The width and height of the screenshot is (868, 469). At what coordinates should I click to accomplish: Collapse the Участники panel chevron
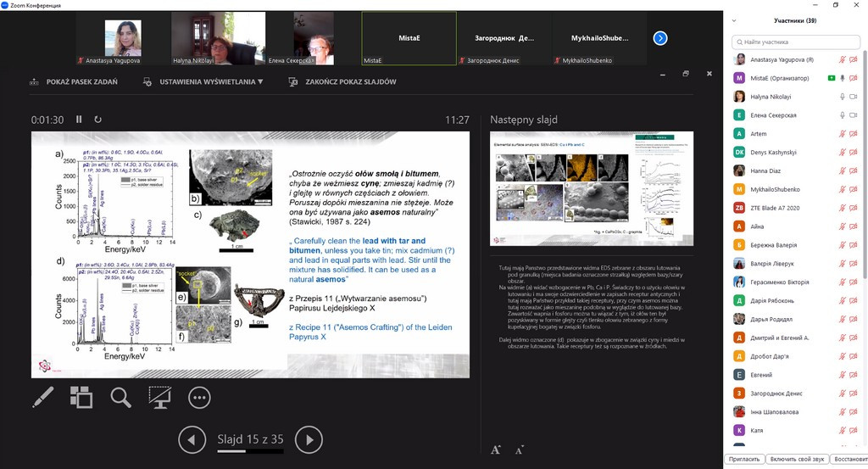point(735,21)
